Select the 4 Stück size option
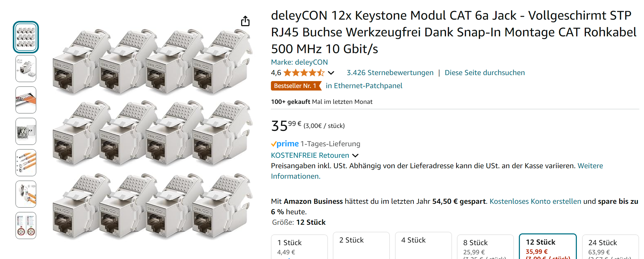644x259 pixels. point(423,245)
